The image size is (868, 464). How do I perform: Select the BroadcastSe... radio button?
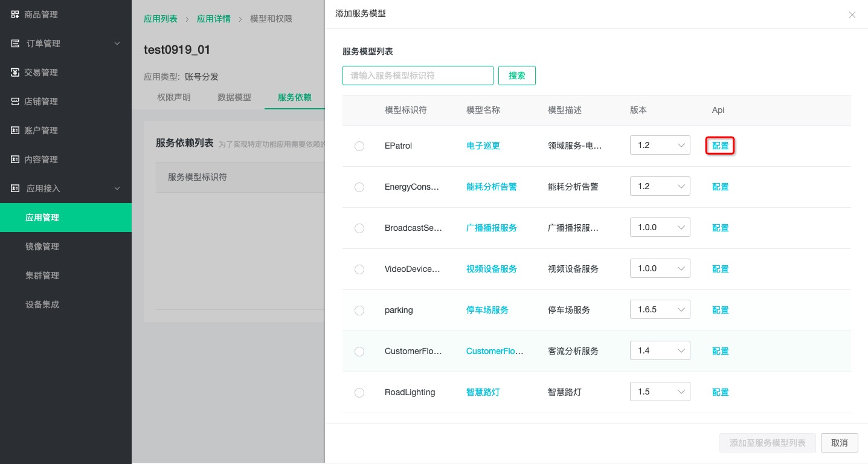pyautogui.click(x=359, y=228)
